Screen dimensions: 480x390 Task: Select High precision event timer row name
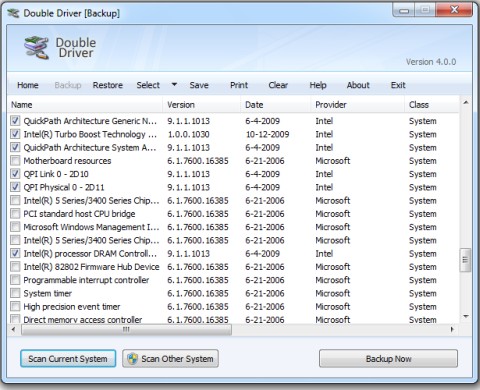pyautogui.click(x=72, y=307)
